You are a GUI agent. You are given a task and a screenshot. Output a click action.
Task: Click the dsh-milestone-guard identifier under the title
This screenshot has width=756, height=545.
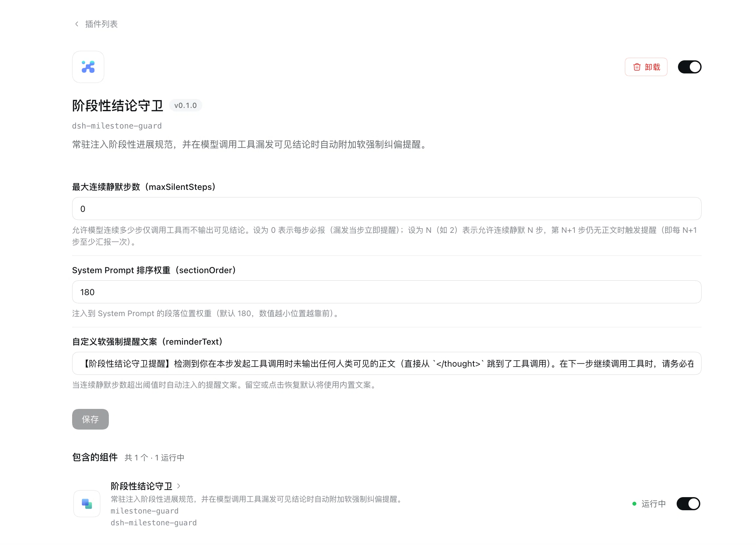point(117,126)
